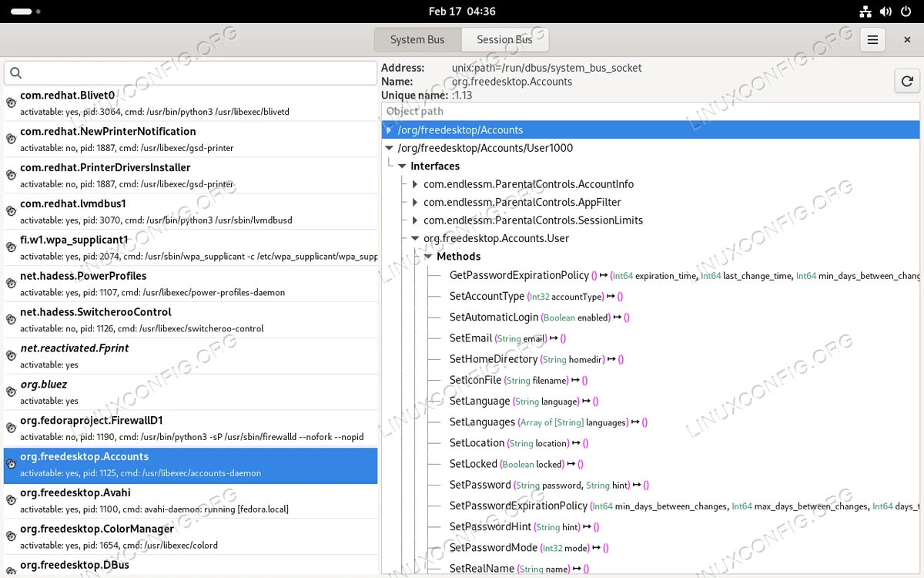Select the SetLanguage method
The image size is (924, 578).
click(480, 401)
